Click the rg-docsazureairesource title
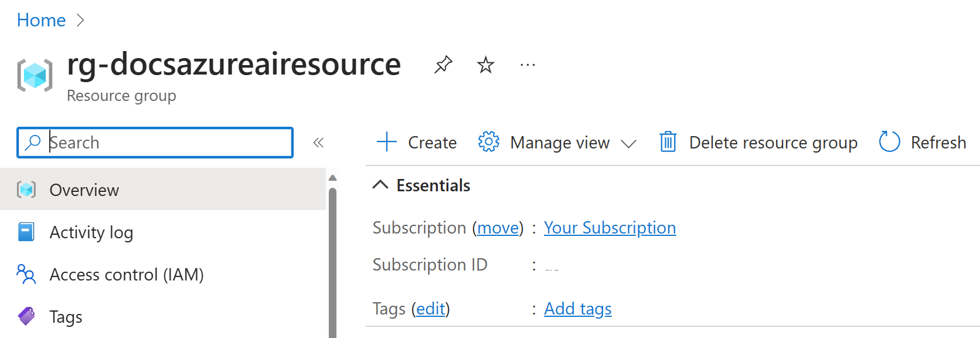 point(234,64)
